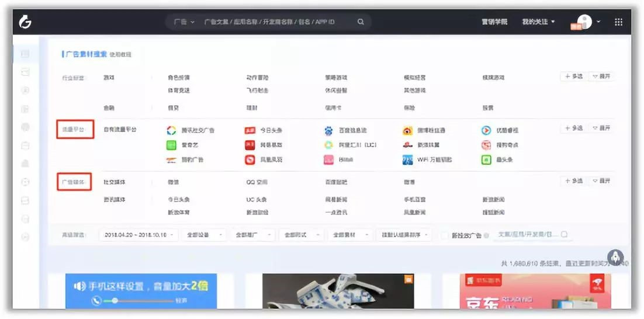644x319 pixels.
Task: Choose the blue WiFi Master Key icon
Action: [x=407, y=159]
